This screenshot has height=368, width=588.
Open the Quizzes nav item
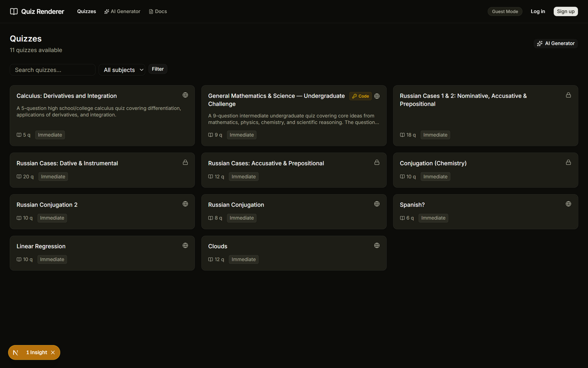(x=87, y=11)
